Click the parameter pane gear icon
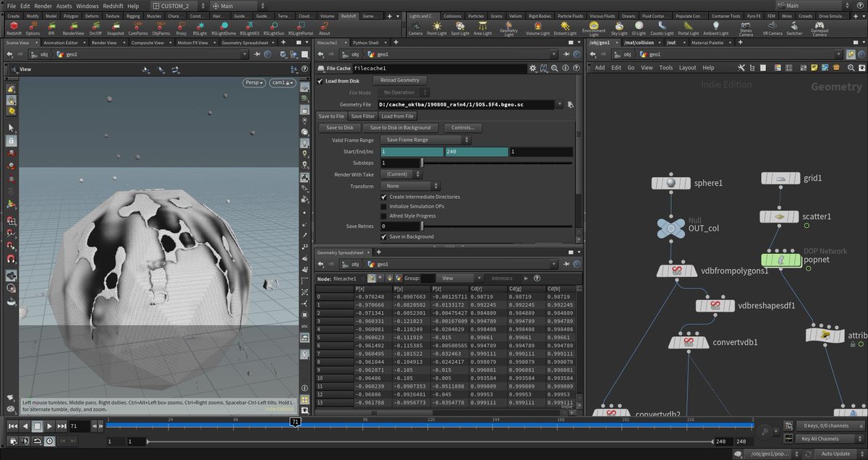This screenshot has height=460, width=868. click(x=532, y=68)
